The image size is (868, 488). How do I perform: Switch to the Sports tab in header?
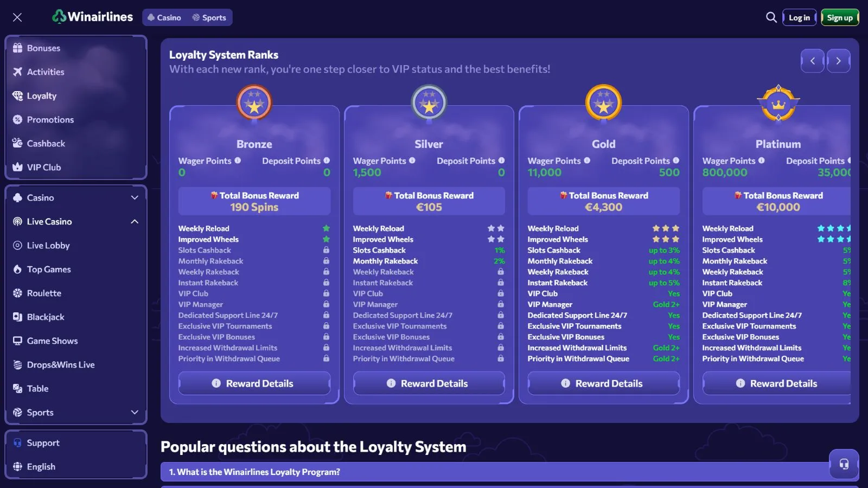pyautogui.click(x=209, y=17)
